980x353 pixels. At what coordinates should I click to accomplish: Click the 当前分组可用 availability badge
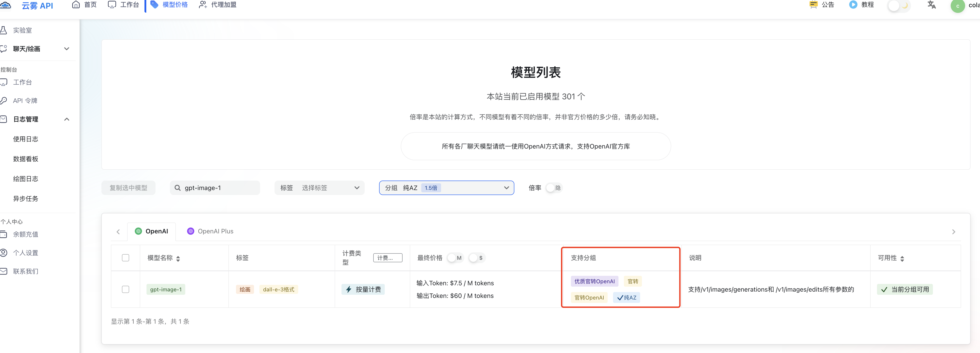(x=905, y=289)
